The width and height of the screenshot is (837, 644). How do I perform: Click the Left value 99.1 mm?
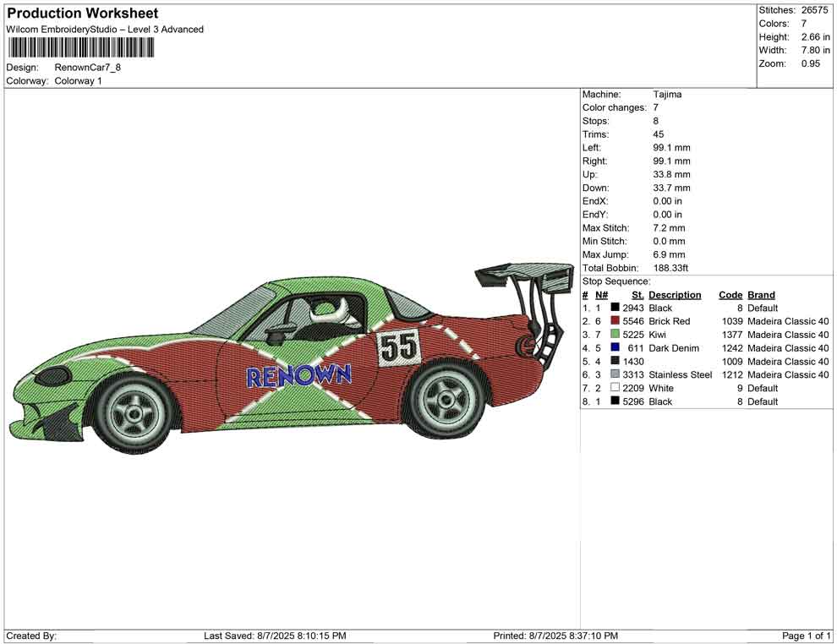[671, 148]
